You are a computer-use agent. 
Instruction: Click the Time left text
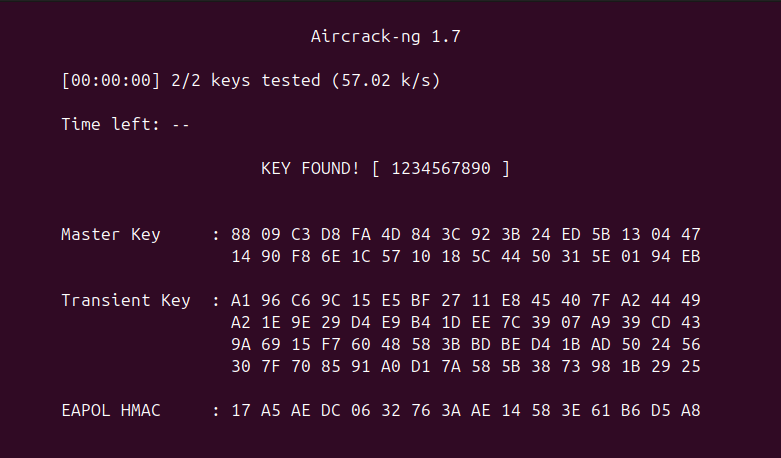coord(125,124)
